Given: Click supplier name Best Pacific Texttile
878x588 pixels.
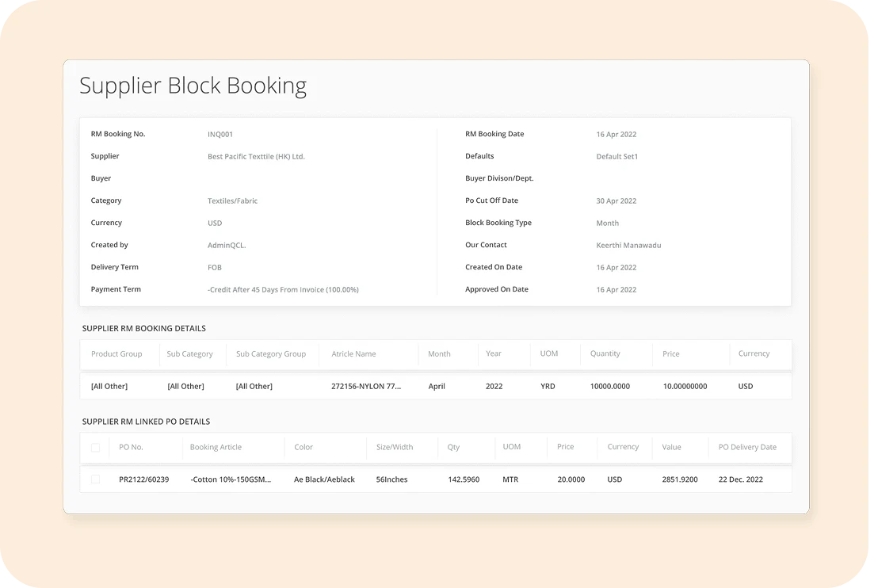Looking at the screenshot, I should click(x=256, y=157).
